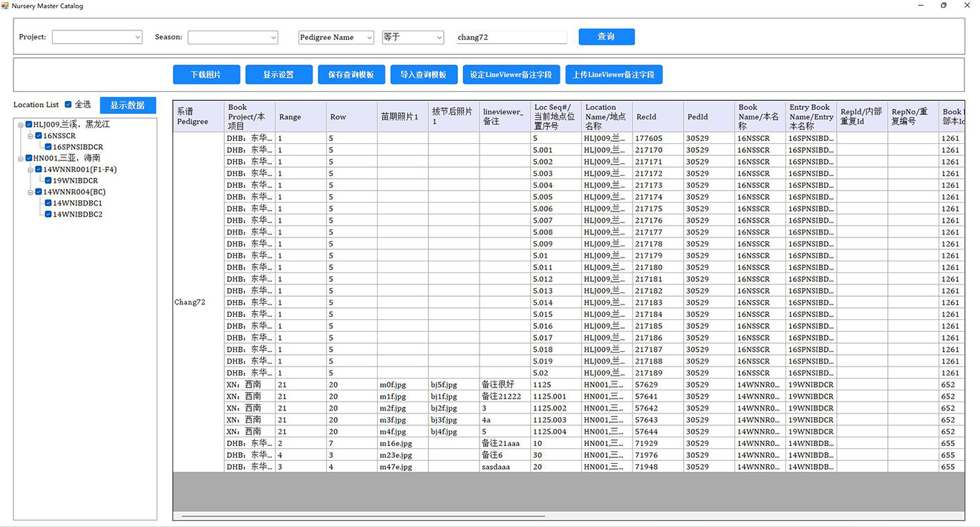Collapse the 16NSSCR tree node
The image size is (980, 527).
(x=30, y=136)
